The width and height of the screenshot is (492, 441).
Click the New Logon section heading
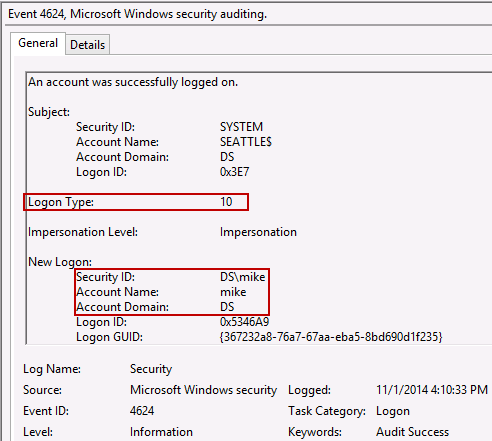click(x=60, y=262)
